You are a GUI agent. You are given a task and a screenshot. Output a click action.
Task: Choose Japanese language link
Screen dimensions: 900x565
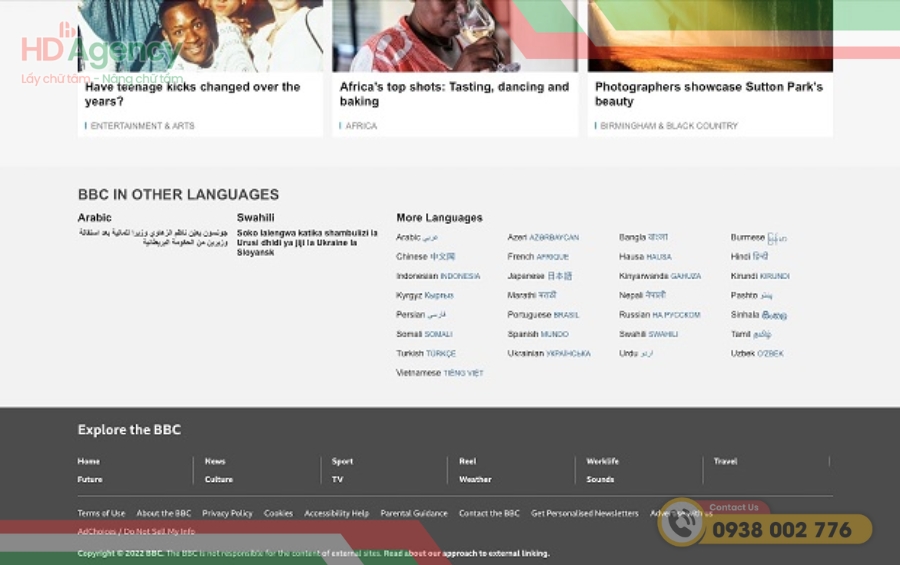point(540,276)
